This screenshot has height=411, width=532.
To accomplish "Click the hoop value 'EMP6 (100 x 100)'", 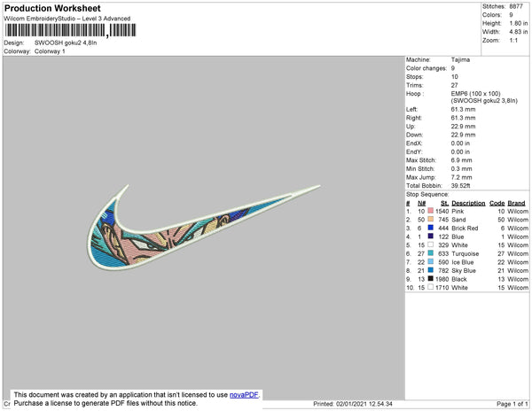I will coord(475,94).
